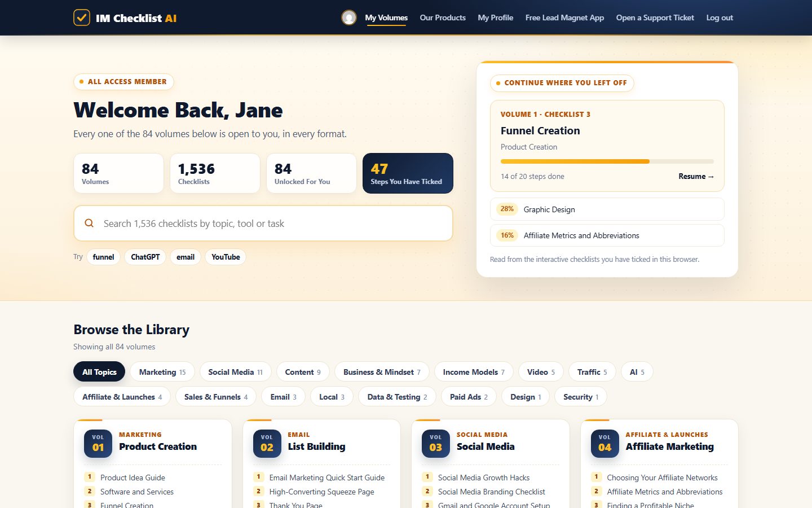This screenshot has width=812, height=508.
Task: Select the Business & Mindset filter chip
Action: [382, 372]
